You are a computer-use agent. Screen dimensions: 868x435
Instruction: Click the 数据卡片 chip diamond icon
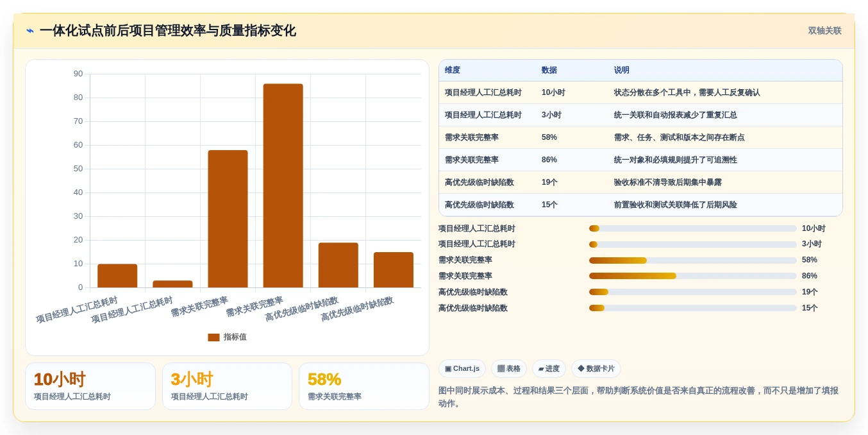click(581, 369)
